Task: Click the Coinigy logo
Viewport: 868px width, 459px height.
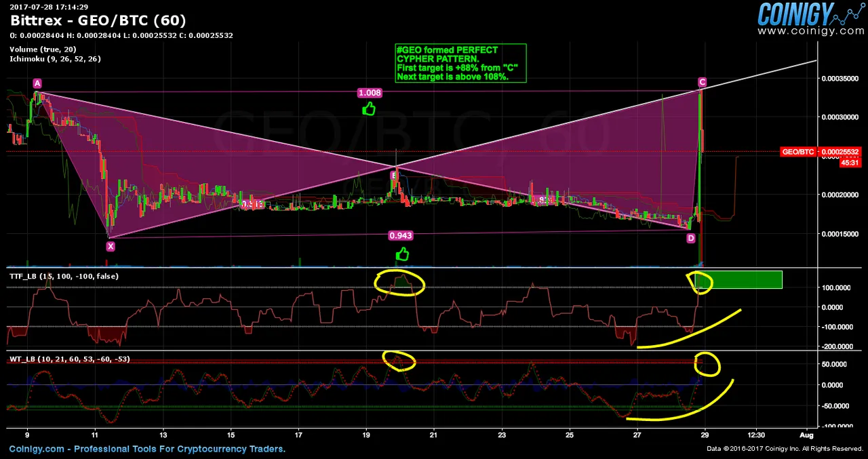Action: tap(810, 14)
